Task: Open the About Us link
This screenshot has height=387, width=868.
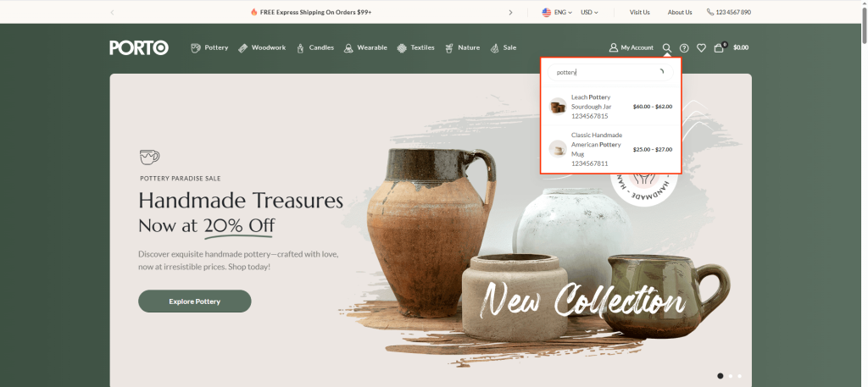Action: click(x=680, y=12)
